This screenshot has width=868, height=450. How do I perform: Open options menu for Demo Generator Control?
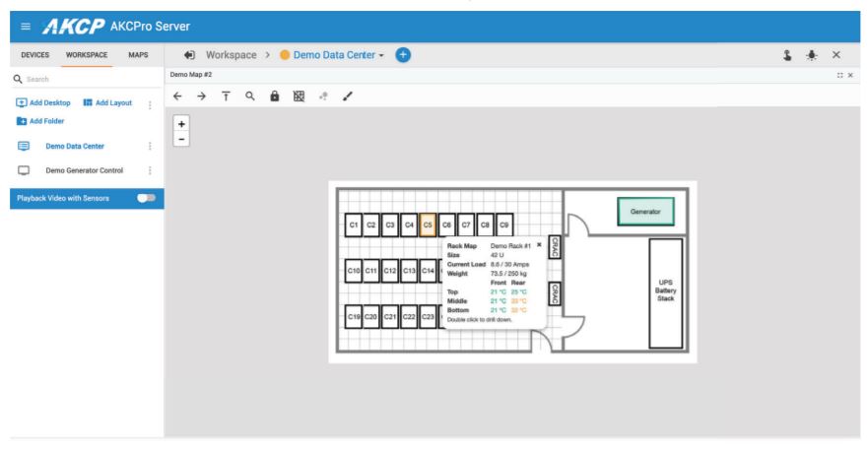150,170
